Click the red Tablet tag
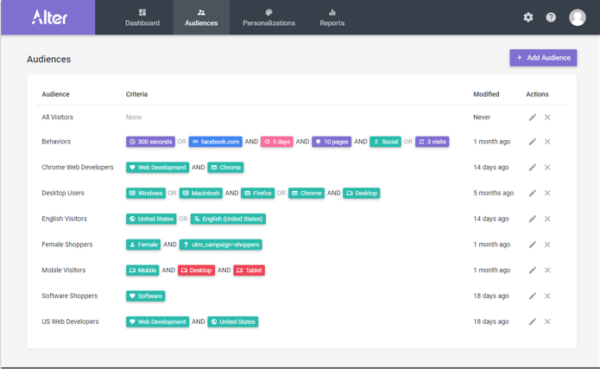The image size is (600, 369). (x=249, y=270)
